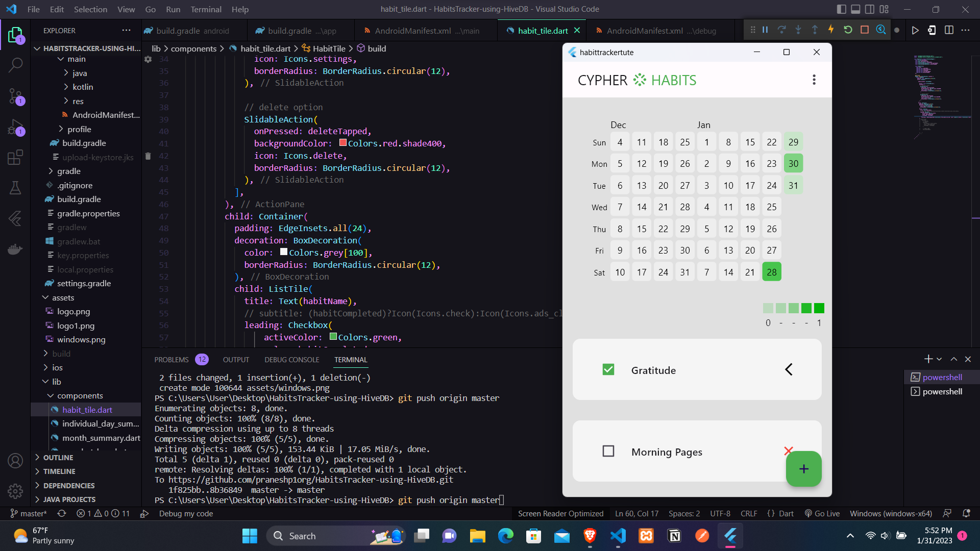The height and width of the screenshot is (551, 980).
Task: Click the debug Restart icon
Action: click(848, 30)
